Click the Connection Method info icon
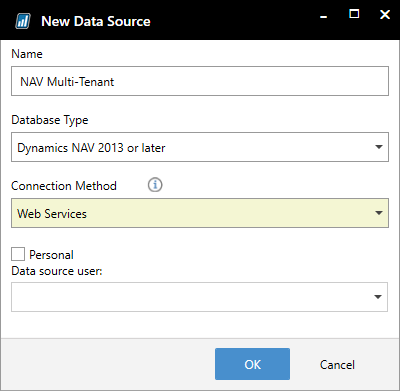Viewport: 400px width, 391px height. pos(155,185)
